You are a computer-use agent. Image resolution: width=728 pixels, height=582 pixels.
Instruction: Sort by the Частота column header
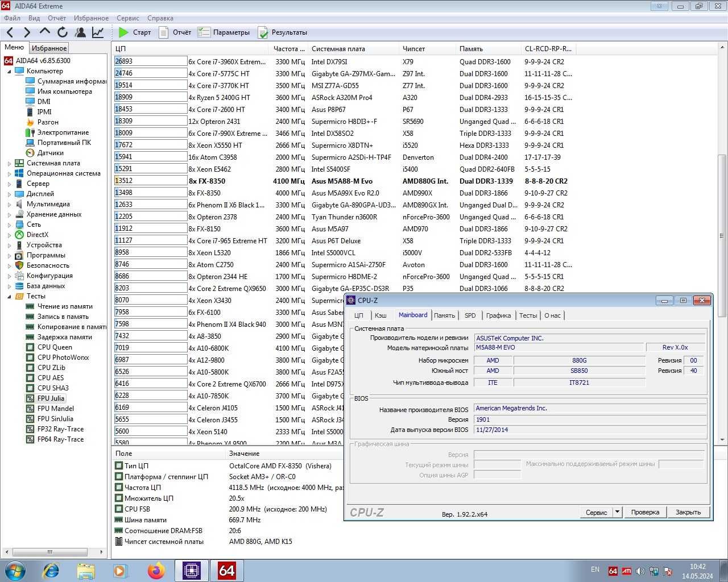[x=288, y=49]
